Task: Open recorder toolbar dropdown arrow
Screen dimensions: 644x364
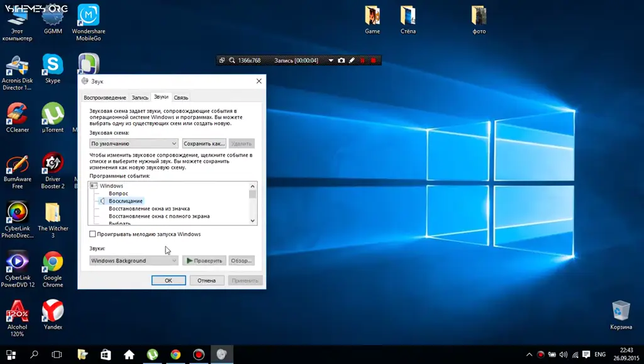Action: coord(331,60)
